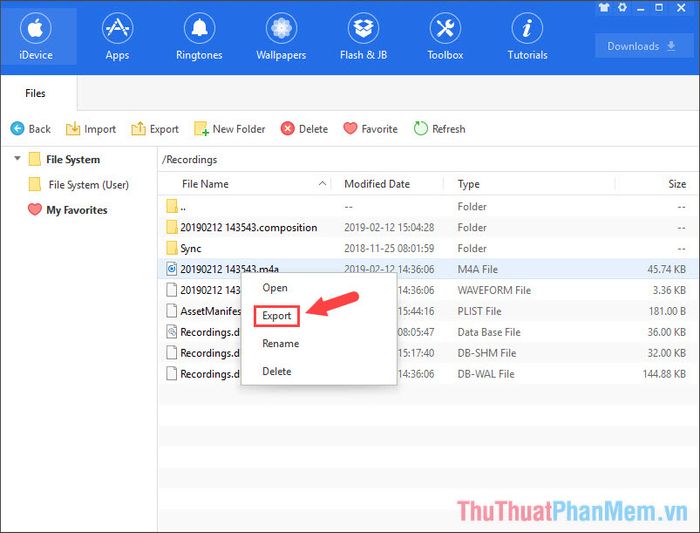This screenshot has width=700, height=533.
Task: Open the iDevice section
Action: pyautogui.click(x=36, y=37)
